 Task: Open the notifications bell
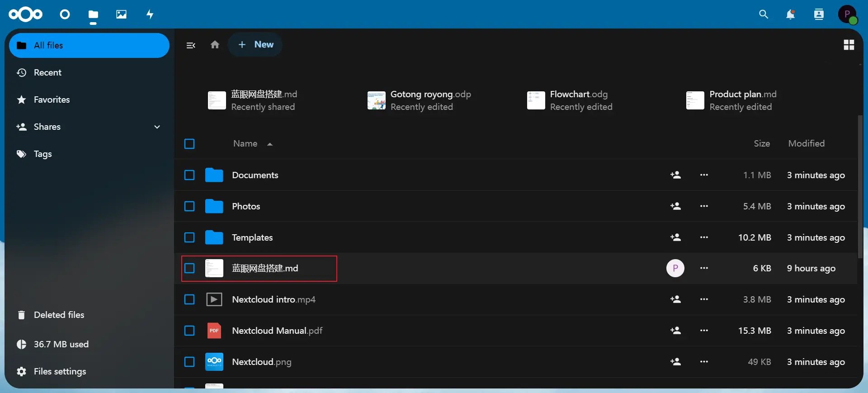tap(790, 14)
